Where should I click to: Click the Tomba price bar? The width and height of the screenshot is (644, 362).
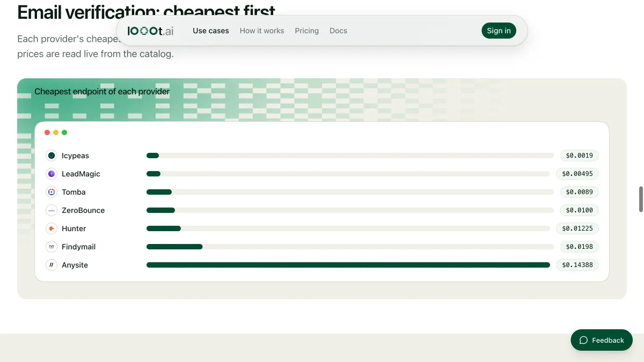click(x=350, y=192)
